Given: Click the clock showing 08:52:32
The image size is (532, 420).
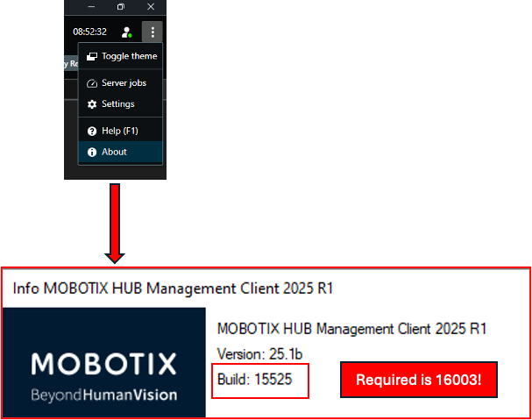Looking at the screenshot, I should tap(90, 32).
